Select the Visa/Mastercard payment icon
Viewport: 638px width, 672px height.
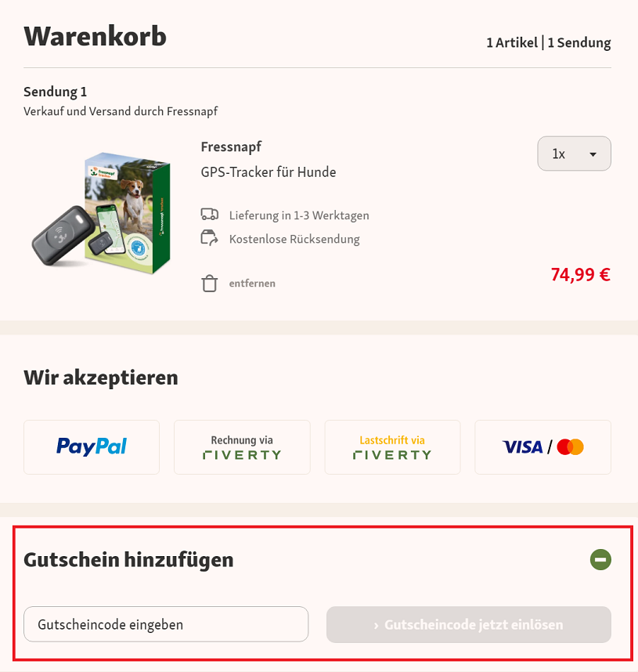click(542, 446)
